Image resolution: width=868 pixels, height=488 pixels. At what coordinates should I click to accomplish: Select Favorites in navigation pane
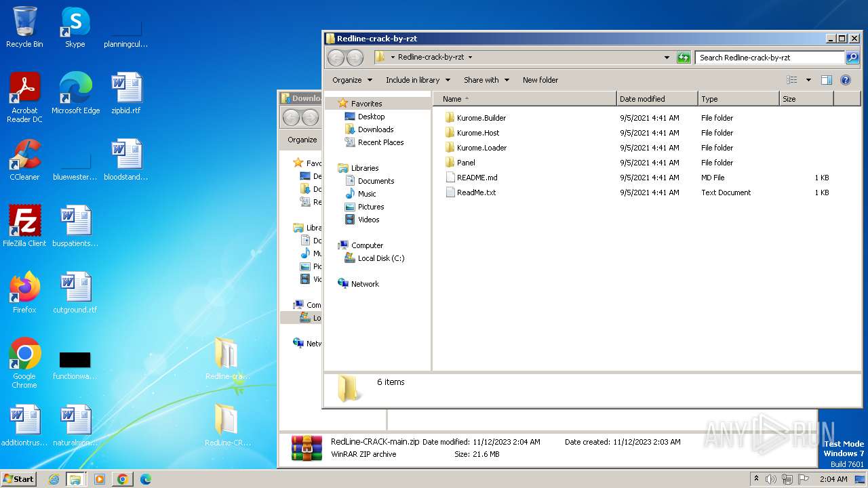coord(366,104)
